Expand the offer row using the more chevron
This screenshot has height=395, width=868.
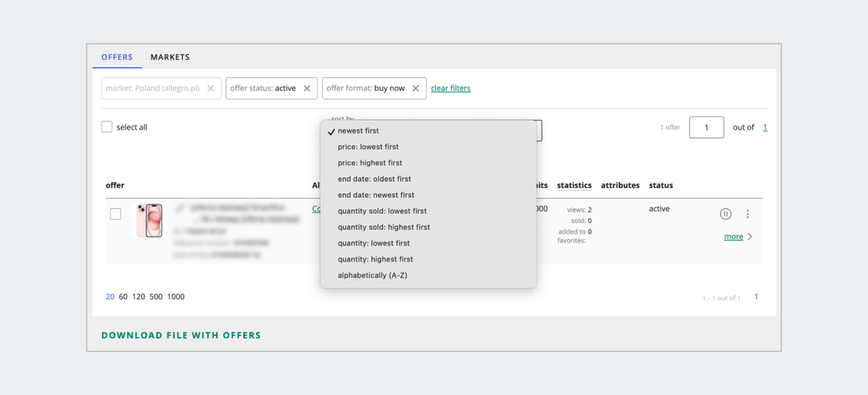[x=750, y=237]
